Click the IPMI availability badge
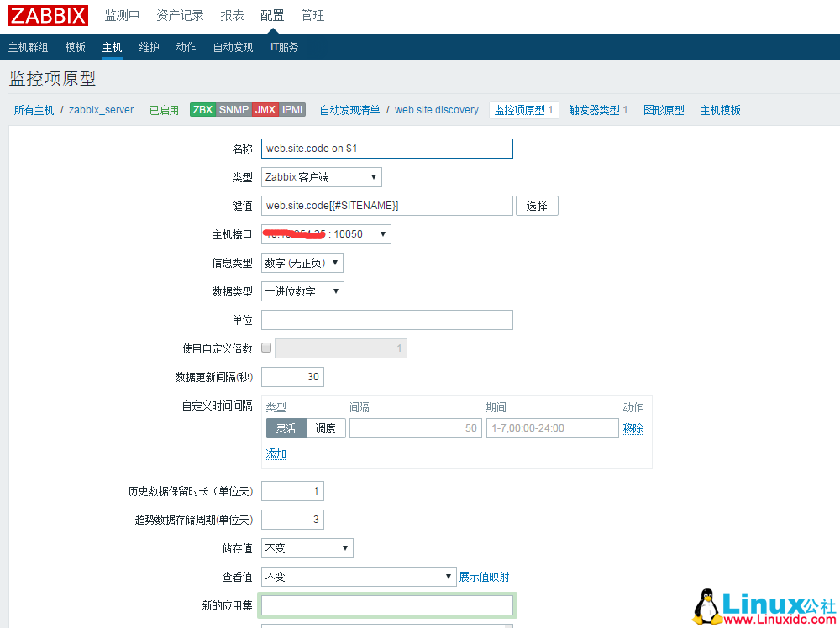840x628 pixels. (292, 110)
